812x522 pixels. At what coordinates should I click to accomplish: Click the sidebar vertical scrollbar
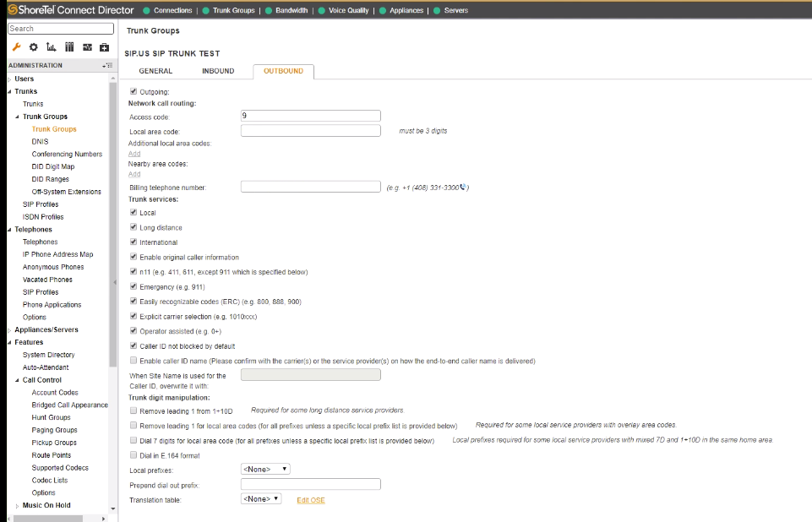(113, 226)
